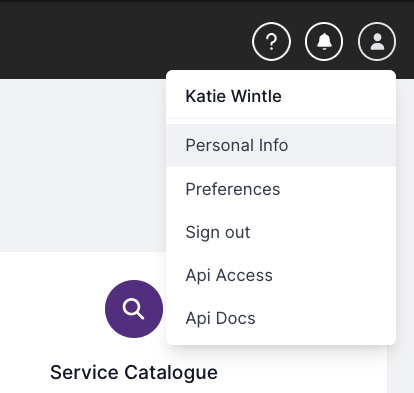Open the Service Catalogue heading
Screen dimensions: 414x393
coord(134,373)
